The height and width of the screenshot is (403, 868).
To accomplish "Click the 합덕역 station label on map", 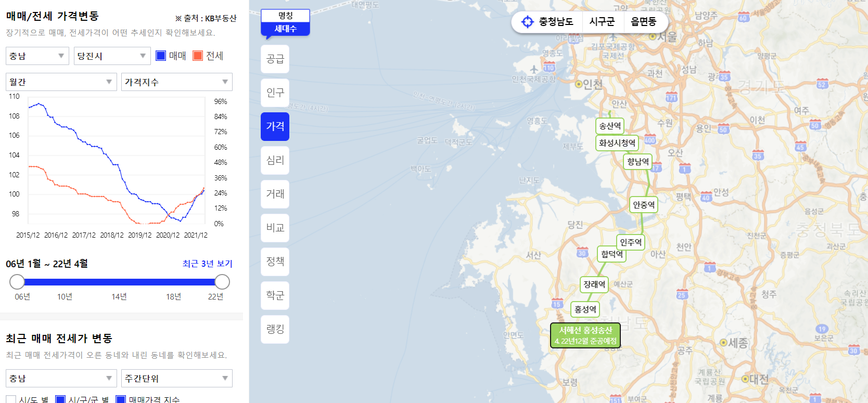I will pyautogui.click(x=611, y=254).
